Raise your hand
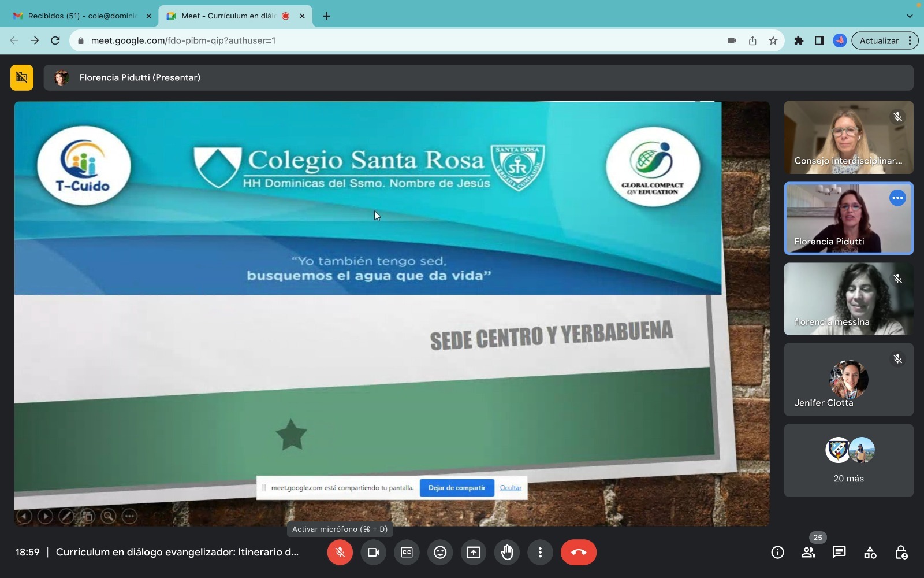The image size is (924, 578). (x=507, y=553)
